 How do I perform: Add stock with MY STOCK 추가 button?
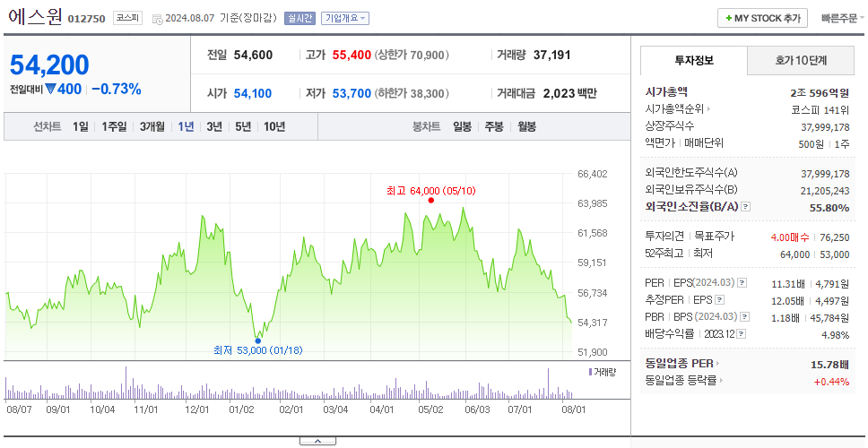point(763,18)
